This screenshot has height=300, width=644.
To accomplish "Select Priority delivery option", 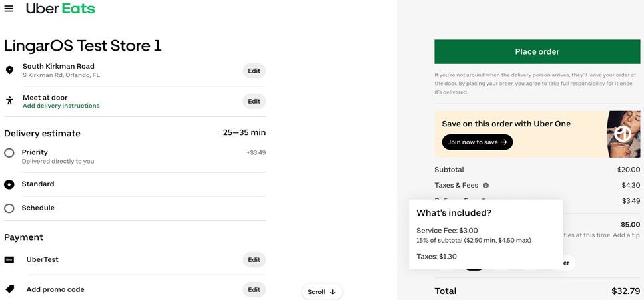I will click(9, 153).
